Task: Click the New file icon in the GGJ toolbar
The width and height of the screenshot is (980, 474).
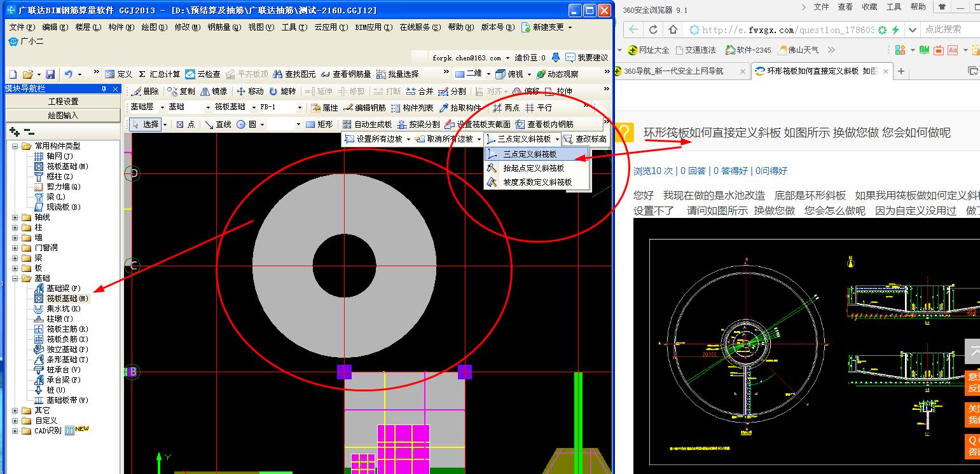Action: click(12, 74)
